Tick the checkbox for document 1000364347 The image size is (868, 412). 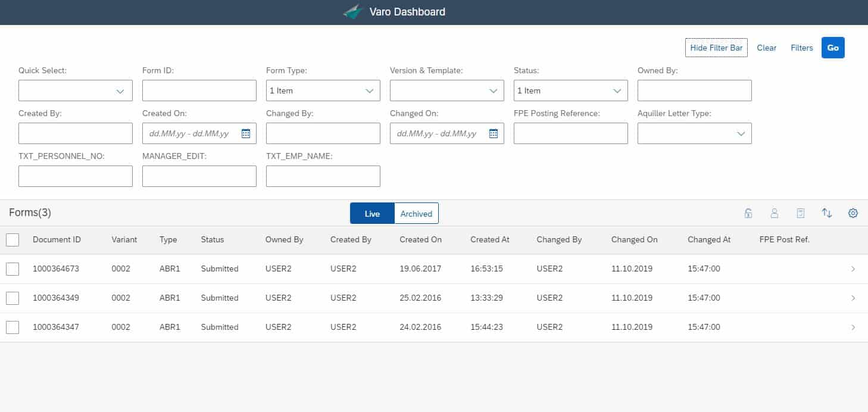click(13, 327)
